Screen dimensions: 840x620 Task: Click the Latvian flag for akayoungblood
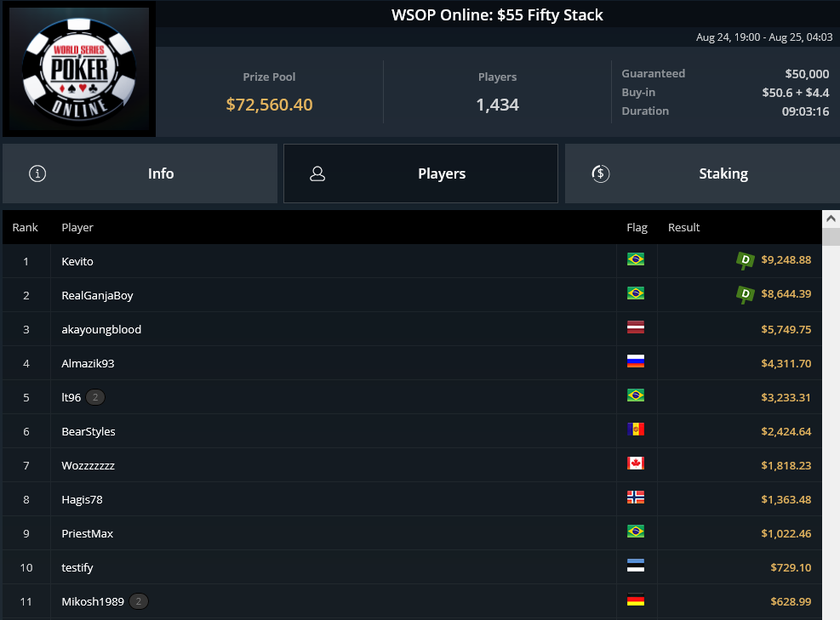(x=636, y=327)
